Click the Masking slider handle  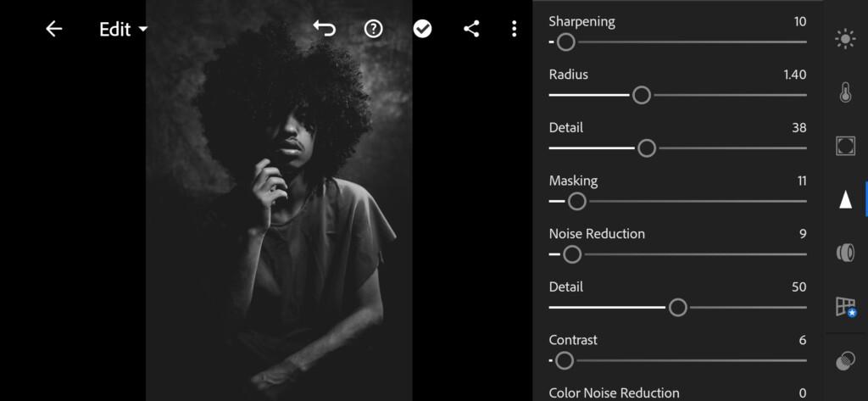576,202
